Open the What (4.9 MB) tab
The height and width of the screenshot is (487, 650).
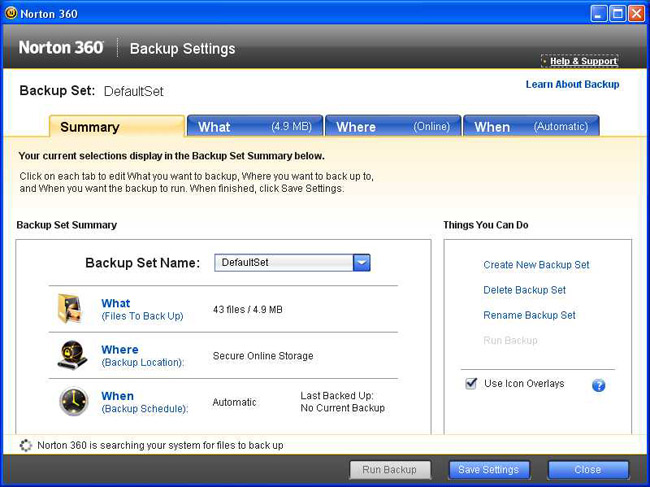(255, 126)
